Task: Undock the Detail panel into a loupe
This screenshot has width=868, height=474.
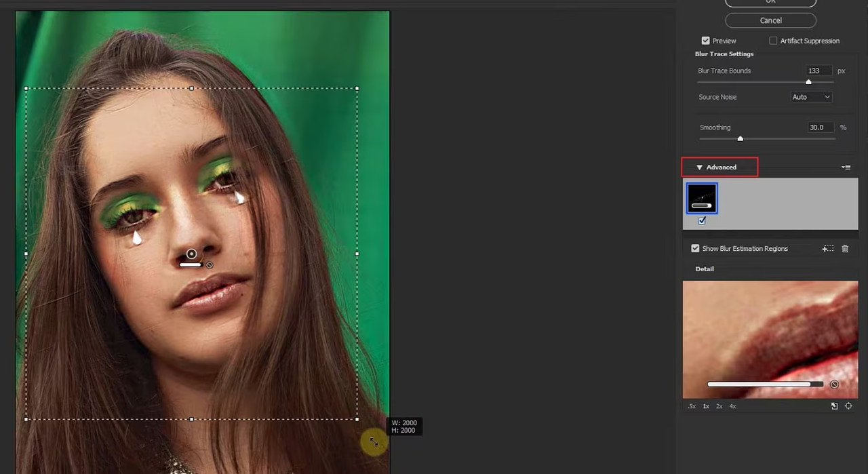Action: coord(835,406)
